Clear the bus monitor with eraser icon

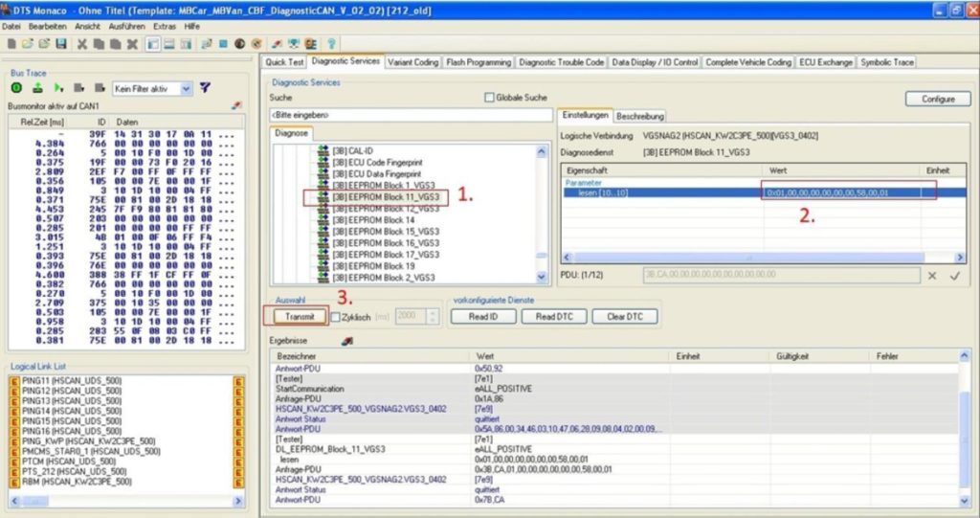[x=236, y=105]
